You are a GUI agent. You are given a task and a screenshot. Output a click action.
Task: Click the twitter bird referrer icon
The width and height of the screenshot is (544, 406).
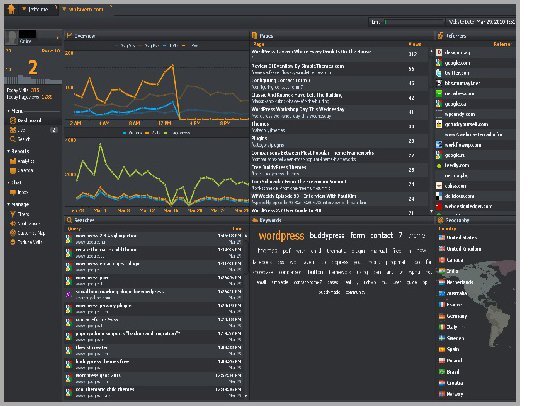439,73
